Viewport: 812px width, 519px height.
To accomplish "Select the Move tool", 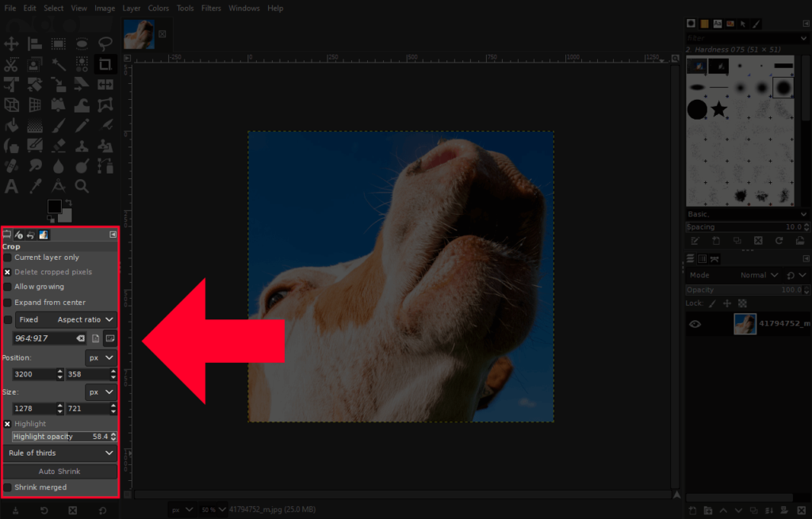I will point(11,43).
